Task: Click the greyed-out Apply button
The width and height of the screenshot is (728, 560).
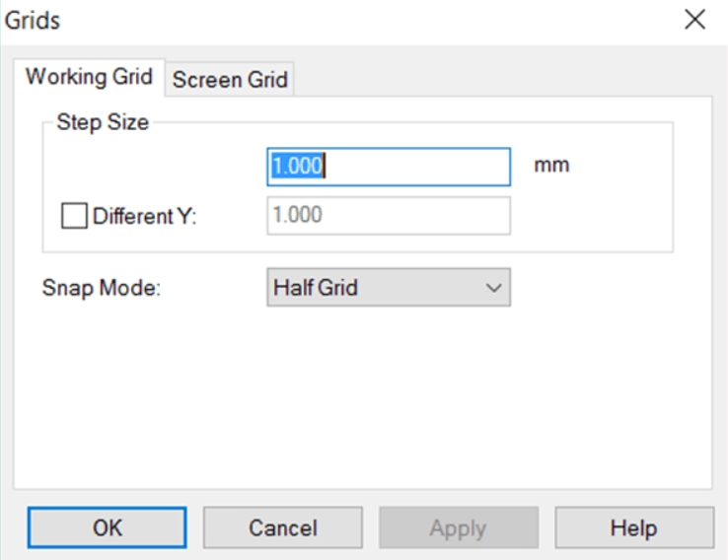Action: [459, 527]
